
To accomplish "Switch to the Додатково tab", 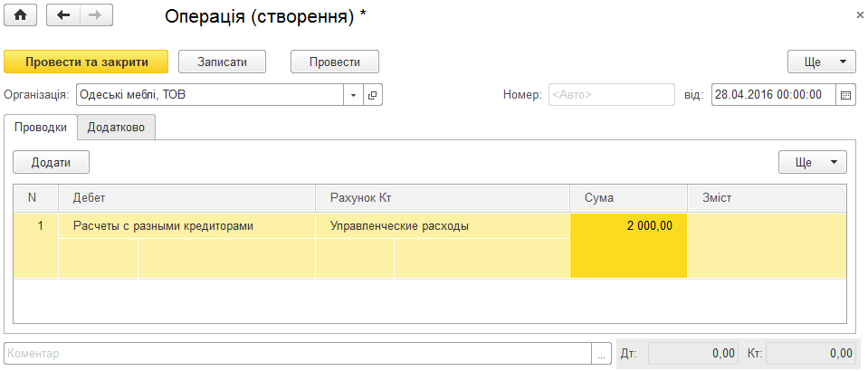I will click(116, 127).
